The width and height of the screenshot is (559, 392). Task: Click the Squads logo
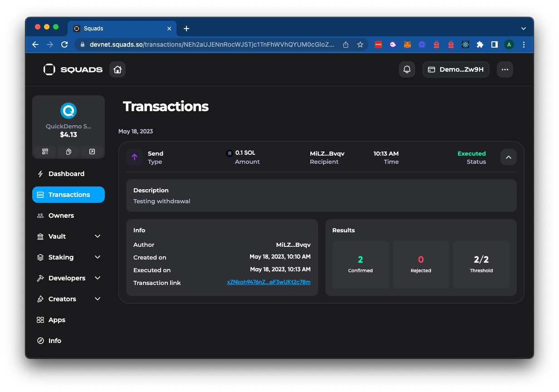(73, 69)
